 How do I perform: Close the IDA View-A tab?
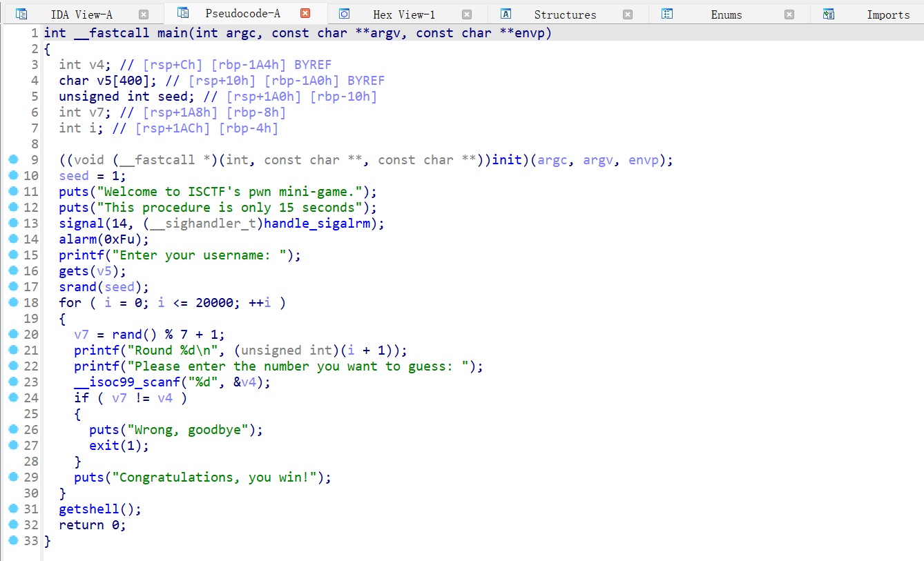tap(144, 14)
